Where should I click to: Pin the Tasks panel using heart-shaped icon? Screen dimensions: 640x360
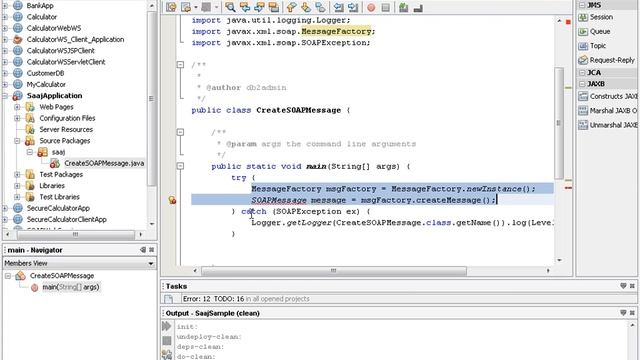623,286
